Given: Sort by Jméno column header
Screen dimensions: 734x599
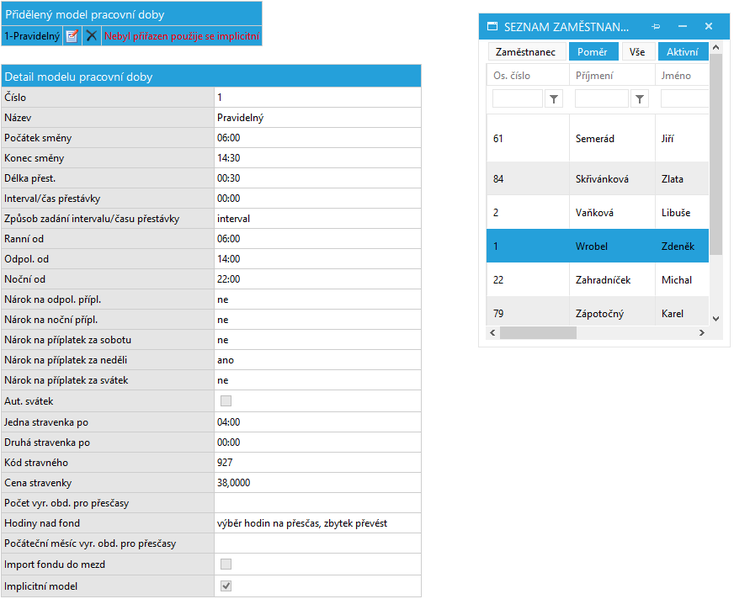Looking at the screenshot, I should pos(682,75).
